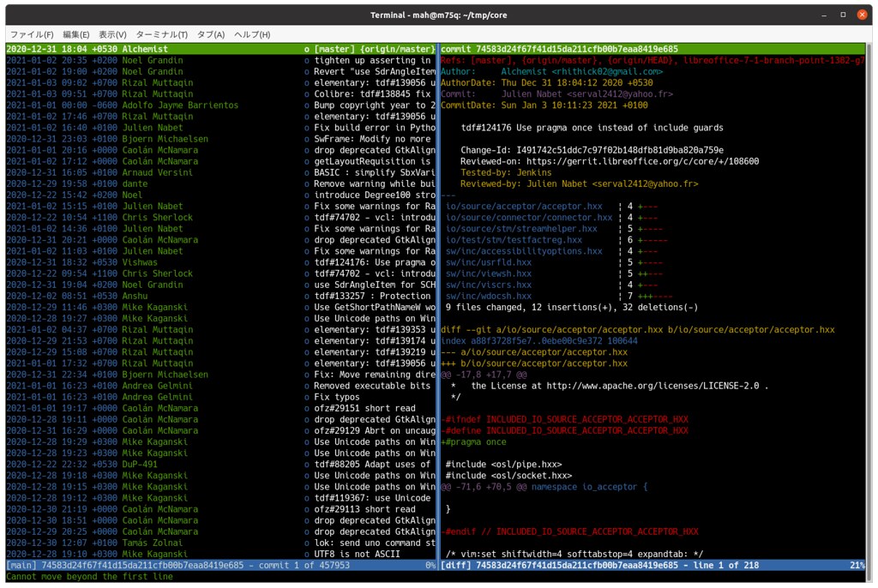
Task: Click author name Tamás Zolnai
Action: coord(153,543)
